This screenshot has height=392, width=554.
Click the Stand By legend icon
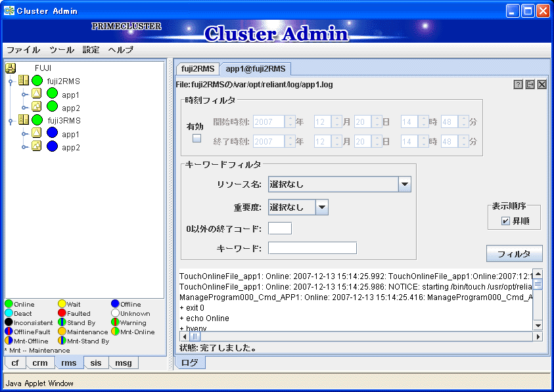click(62, 322)
